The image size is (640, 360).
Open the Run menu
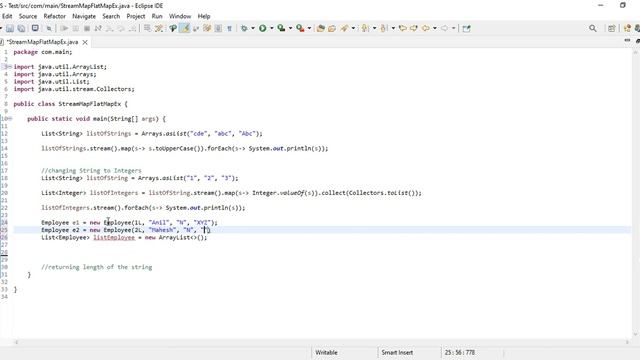pos(157,16)
